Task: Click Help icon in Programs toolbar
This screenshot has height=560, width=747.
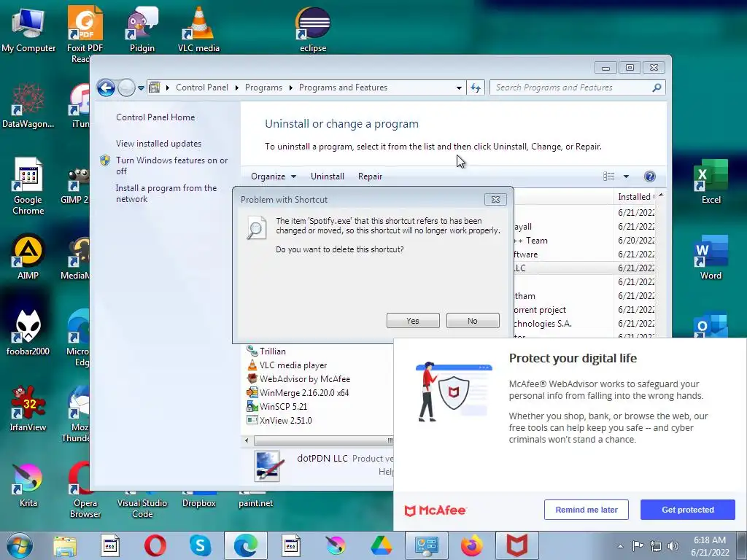Action: (649, 176)
